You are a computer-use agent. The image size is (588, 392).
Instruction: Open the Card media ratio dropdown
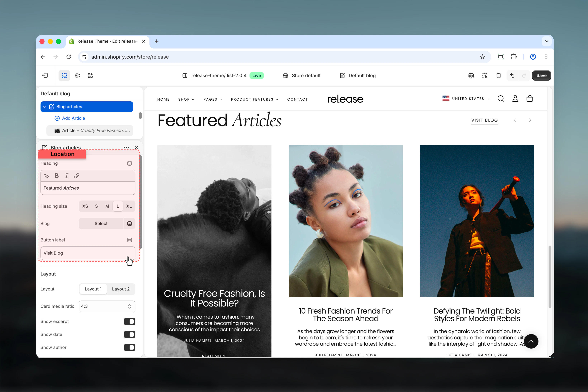tap(107, 306)
